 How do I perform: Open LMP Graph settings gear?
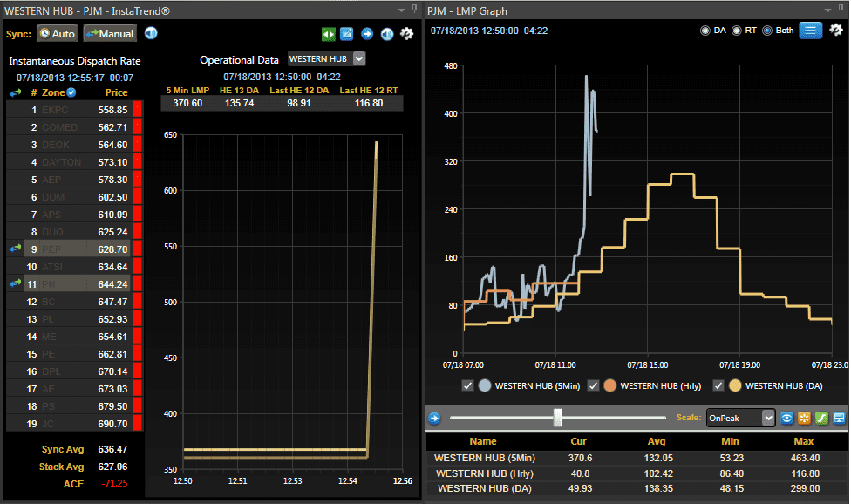pyautogui.click(x=836, y=31)
